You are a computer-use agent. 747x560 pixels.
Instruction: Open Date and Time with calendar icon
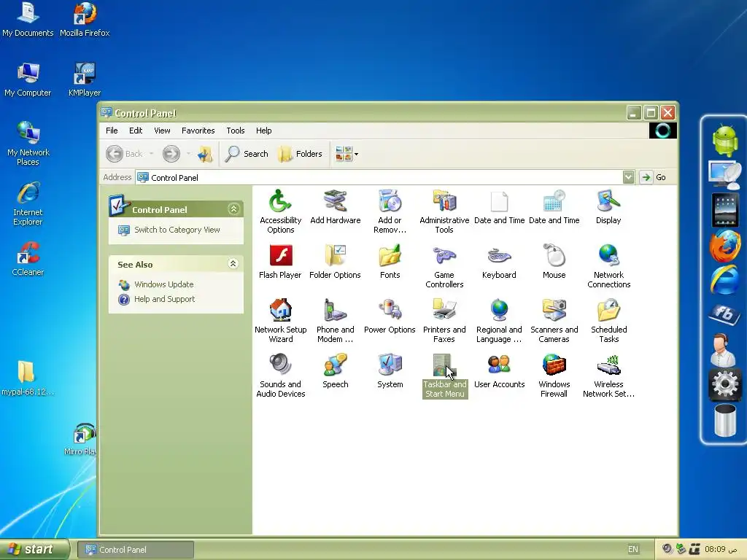[x=554, y=206]
